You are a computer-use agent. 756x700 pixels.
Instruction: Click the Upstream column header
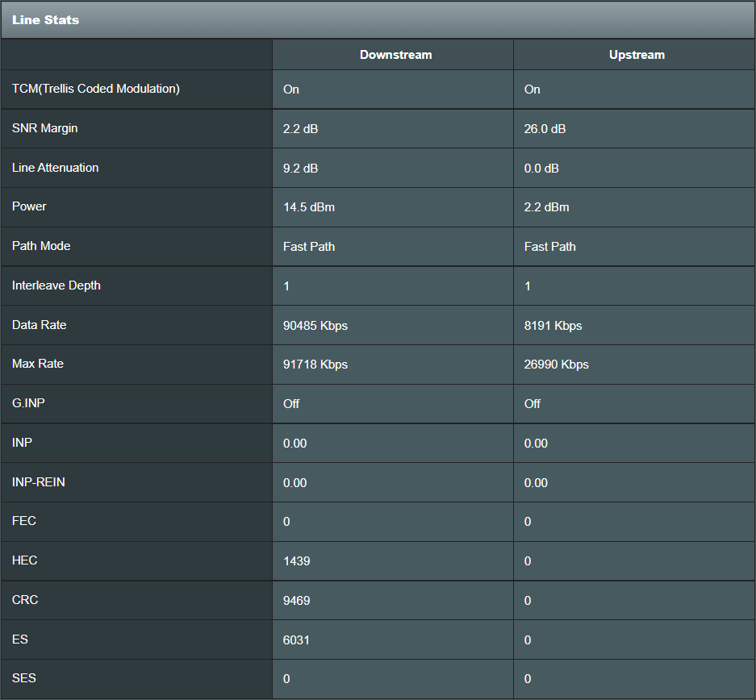[x=637, y=55]
